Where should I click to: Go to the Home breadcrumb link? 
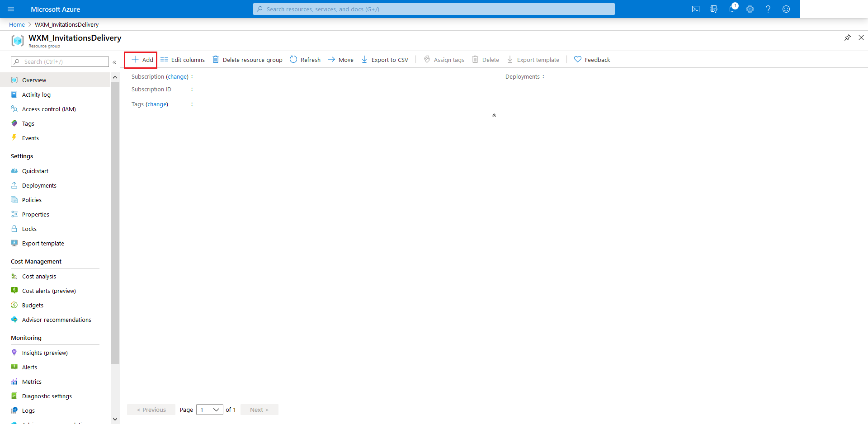(17, 24)
